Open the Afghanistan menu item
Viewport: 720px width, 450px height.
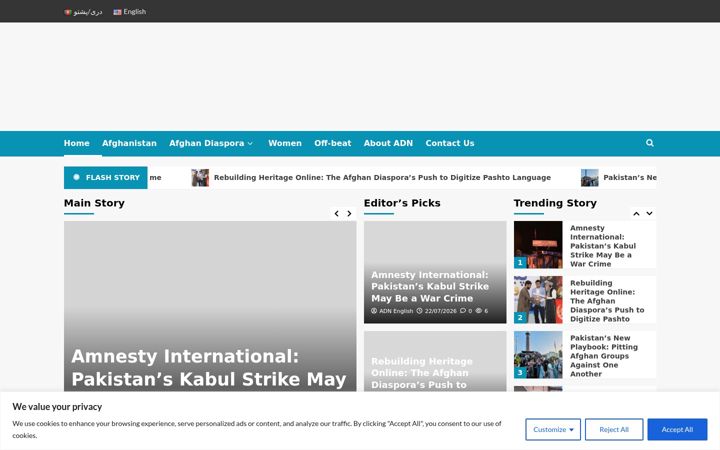pos(129,143)
